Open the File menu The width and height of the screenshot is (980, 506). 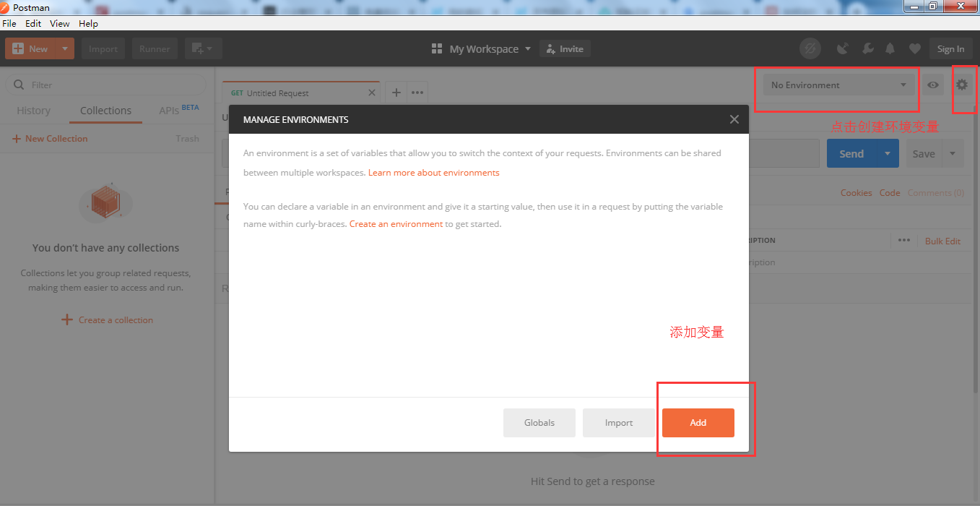tap(9, 23)
